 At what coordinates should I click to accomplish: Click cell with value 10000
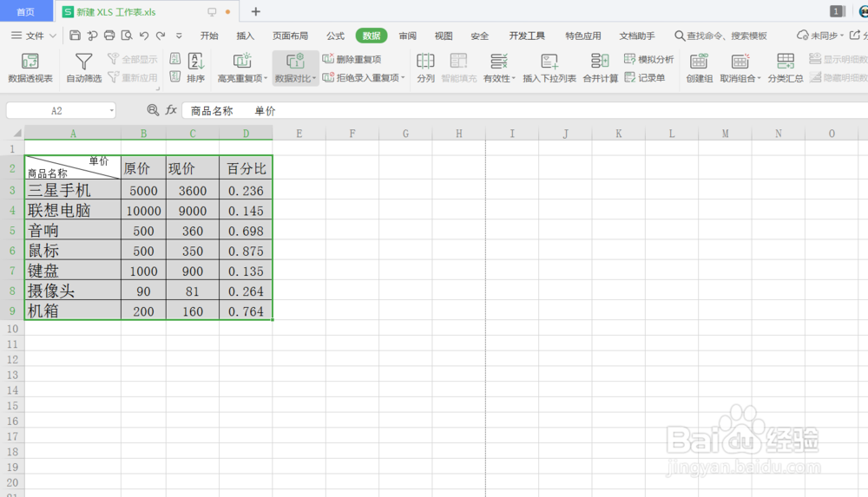pos(143,211)
